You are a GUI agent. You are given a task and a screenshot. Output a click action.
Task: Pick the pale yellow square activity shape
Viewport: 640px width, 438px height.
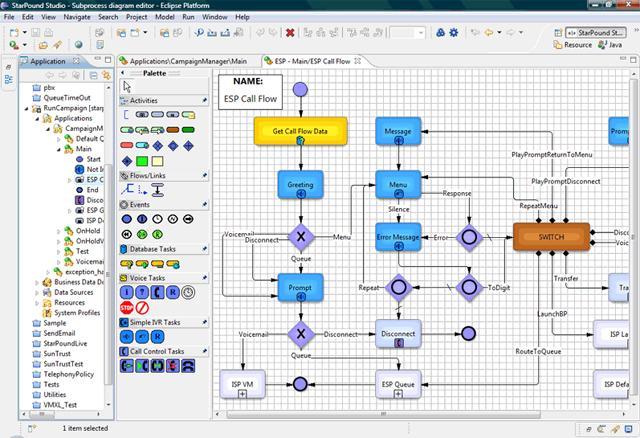pyautogui.click(x=158, y=161)
